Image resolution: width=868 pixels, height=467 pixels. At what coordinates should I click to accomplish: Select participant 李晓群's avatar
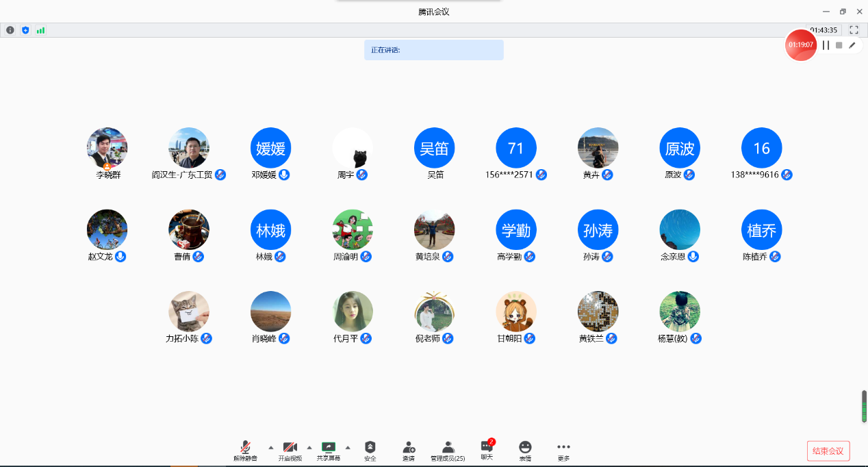(107, 147)
